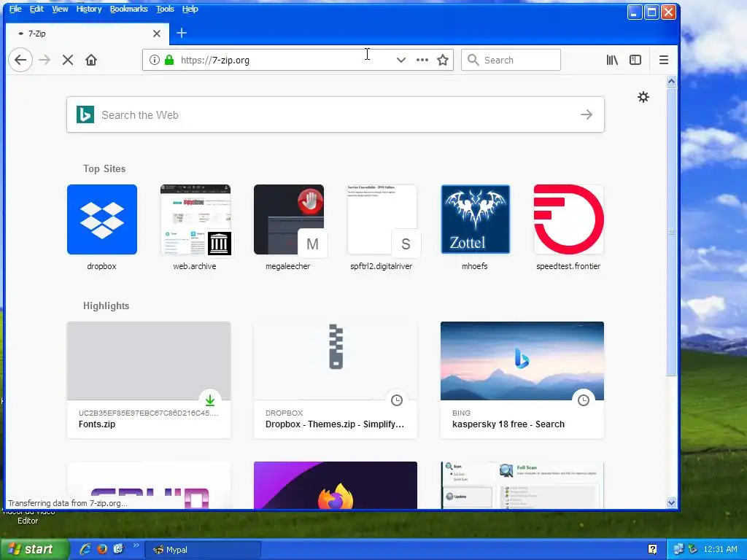Open the Full Scan screenshot highlight card
This screenshot has width=747, height=560.
click(x=522, y=485)
